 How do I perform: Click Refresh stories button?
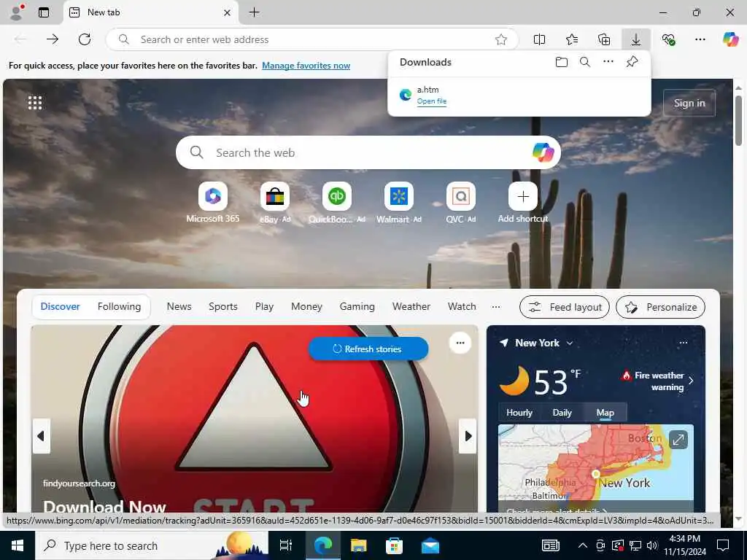[368, 349]
